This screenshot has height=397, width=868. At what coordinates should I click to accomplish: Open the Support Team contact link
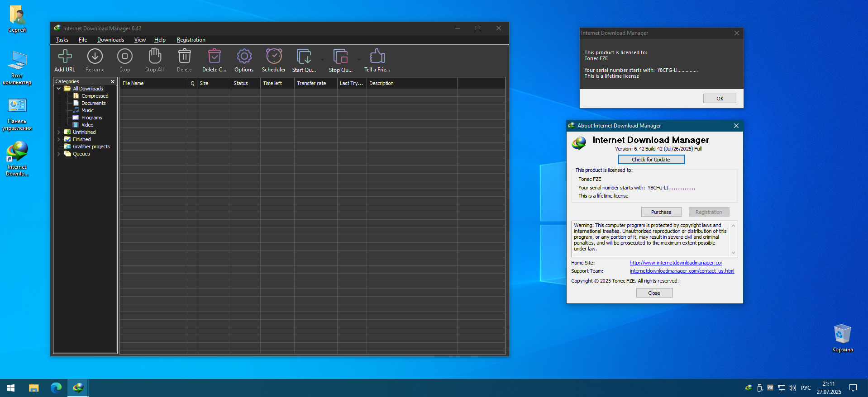point(682,271)
